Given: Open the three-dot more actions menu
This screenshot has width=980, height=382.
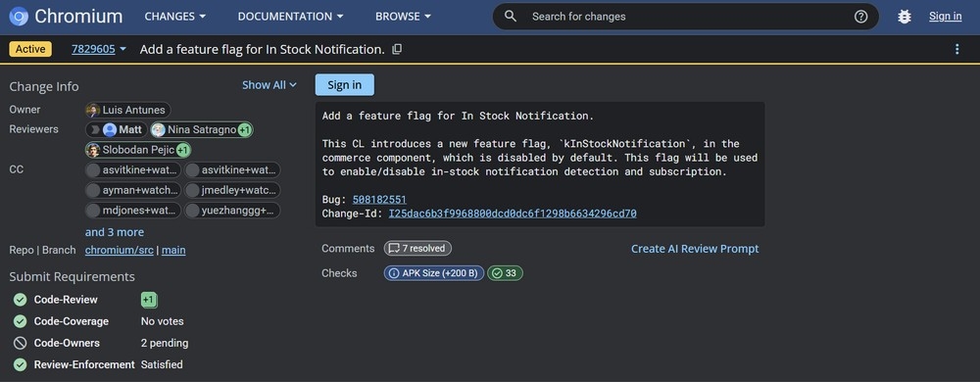Looking at the screenshot, I should pos(956,49).
